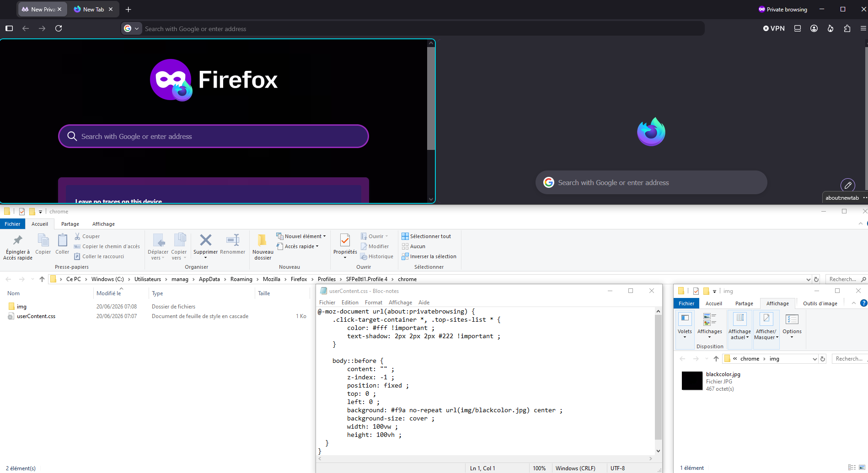Click Renommer in the Organiser group
The height and width of the screenshot is (473, 868).
pyautogui.click(x=233, y=244)
